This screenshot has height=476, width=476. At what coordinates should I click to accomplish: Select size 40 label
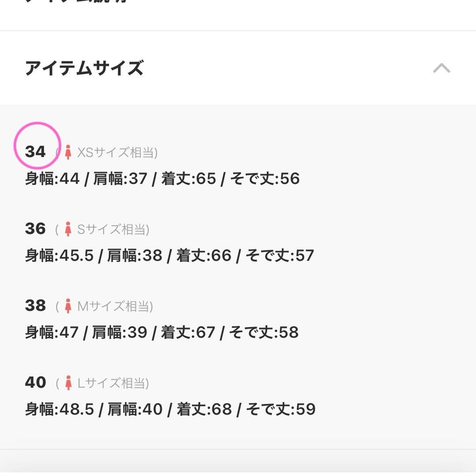35,382
